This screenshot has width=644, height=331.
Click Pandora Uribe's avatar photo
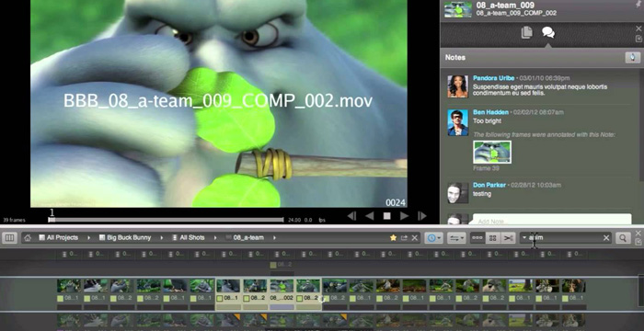457,86
